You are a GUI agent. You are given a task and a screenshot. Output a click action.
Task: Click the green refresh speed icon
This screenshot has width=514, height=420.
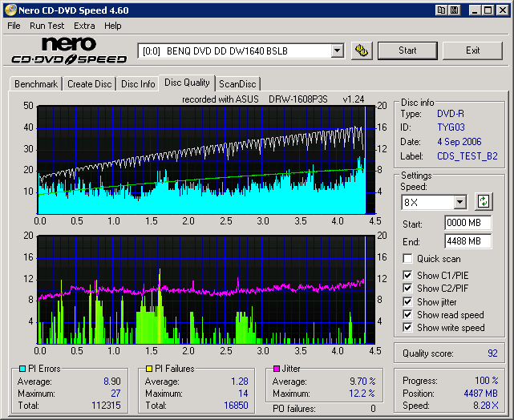coord(484,201)
